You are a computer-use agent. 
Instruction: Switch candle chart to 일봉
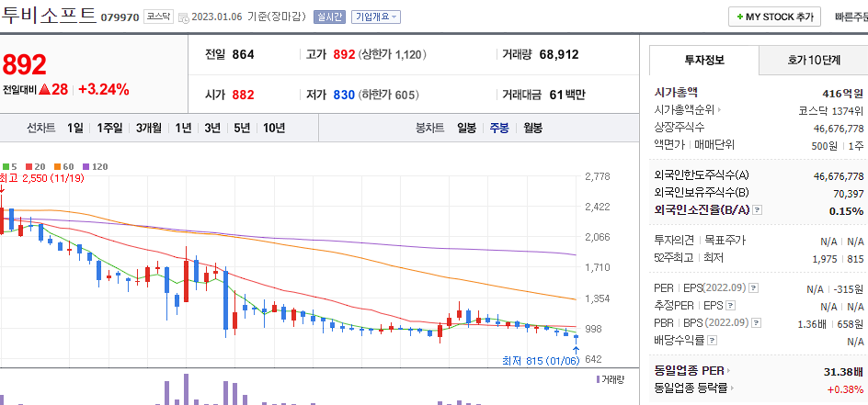[x=467, y=129]
